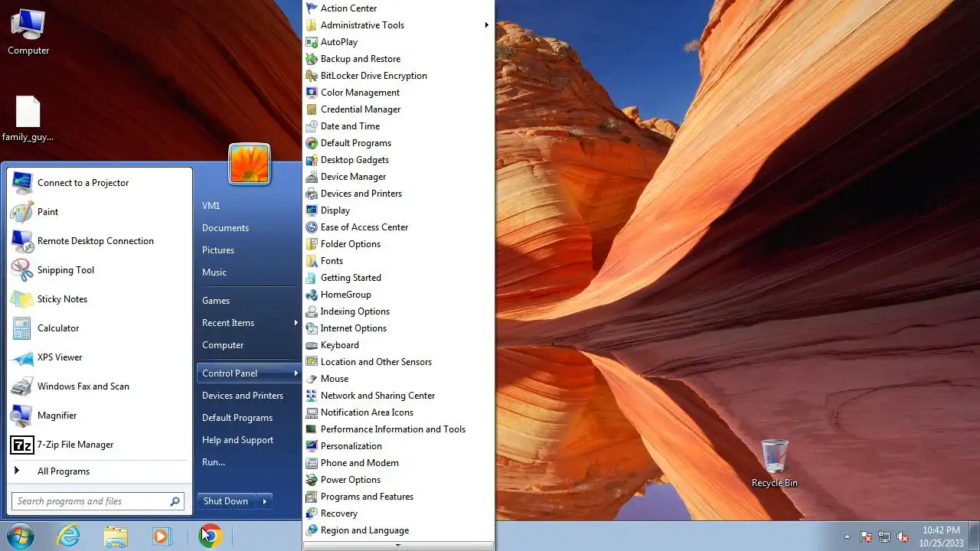This screenshot has width=980, height=551.
Task: Open Internet Explorer from the taskbar
Action: pyautogui.click(x=69, y=536)
